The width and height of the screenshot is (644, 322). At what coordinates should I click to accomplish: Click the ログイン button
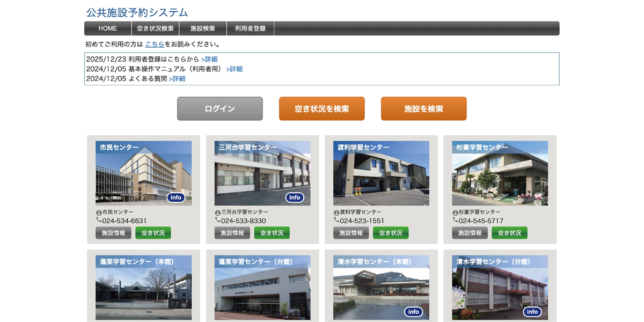pos(220,108)
